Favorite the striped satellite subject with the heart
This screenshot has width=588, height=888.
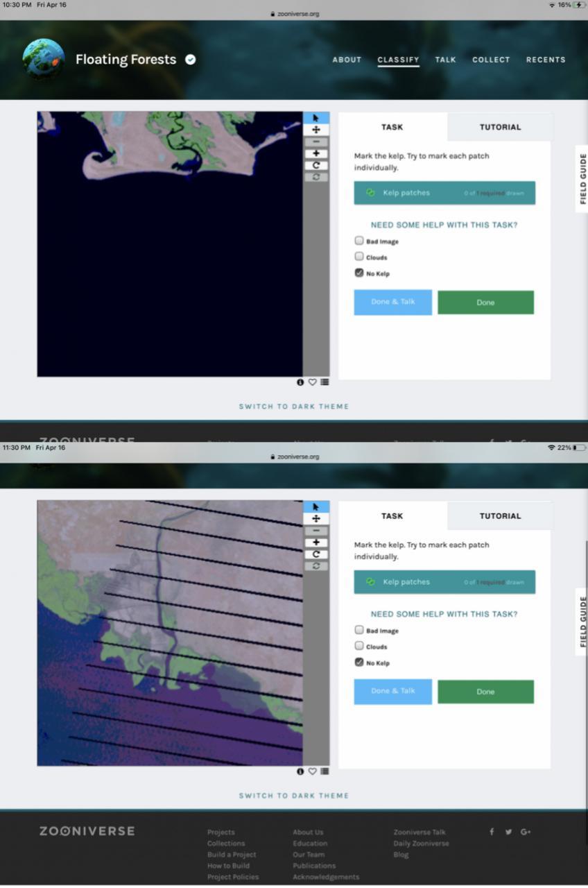pyautogui.click(x=313, y=771)
